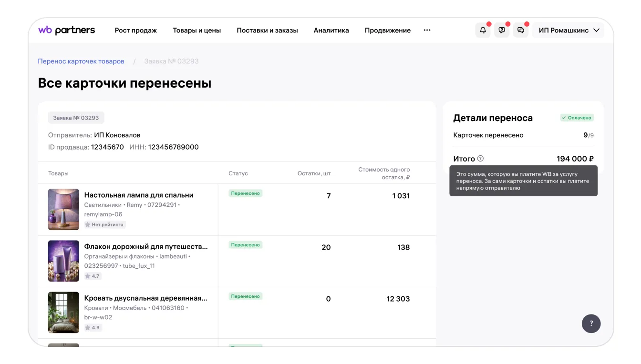Open the Аналитика menu item

(331, 30)
